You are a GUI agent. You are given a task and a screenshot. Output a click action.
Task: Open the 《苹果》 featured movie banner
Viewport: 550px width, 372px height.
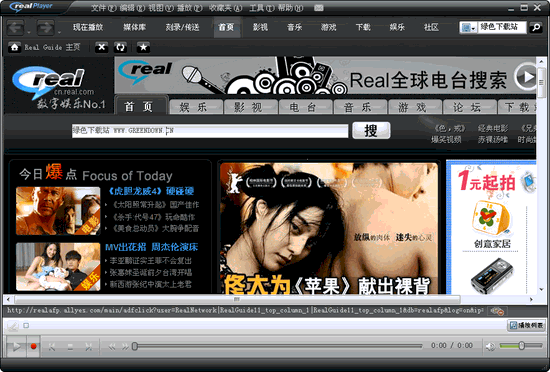pos(329,228)
